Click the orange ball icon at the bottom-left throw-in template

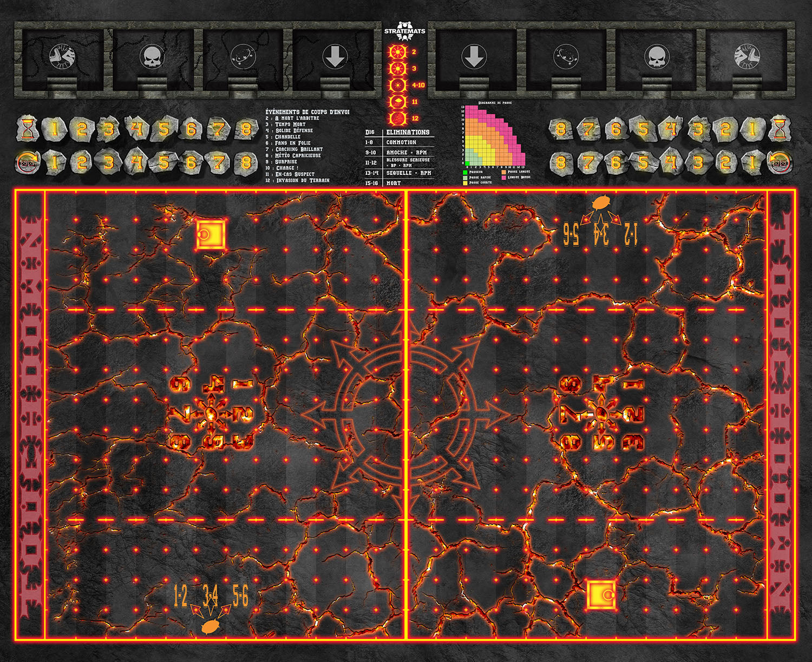click(210, 626)
